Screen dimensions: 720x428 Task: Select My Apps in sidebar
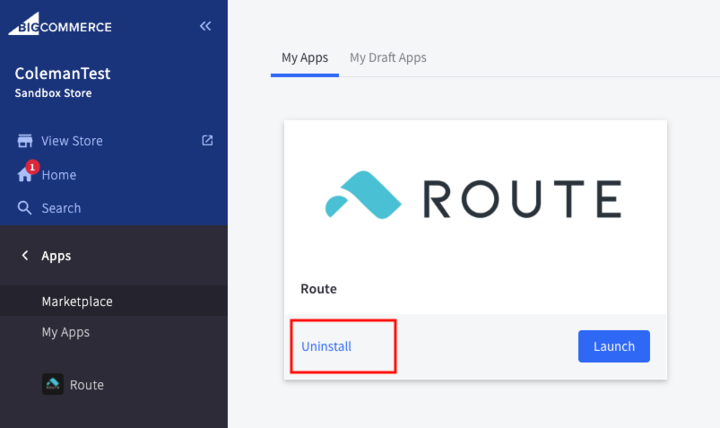pyautogui.click(x=66, y=332)
